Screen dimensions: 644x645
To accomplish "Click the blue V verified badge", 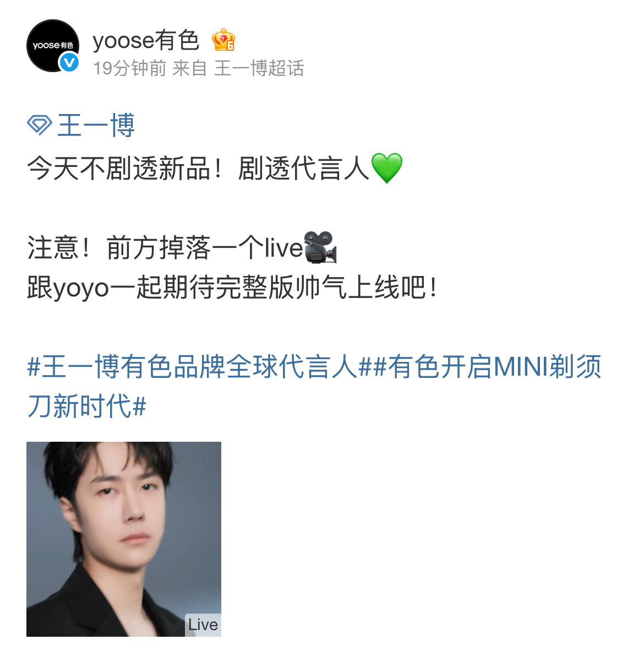I will coord(69,63).
